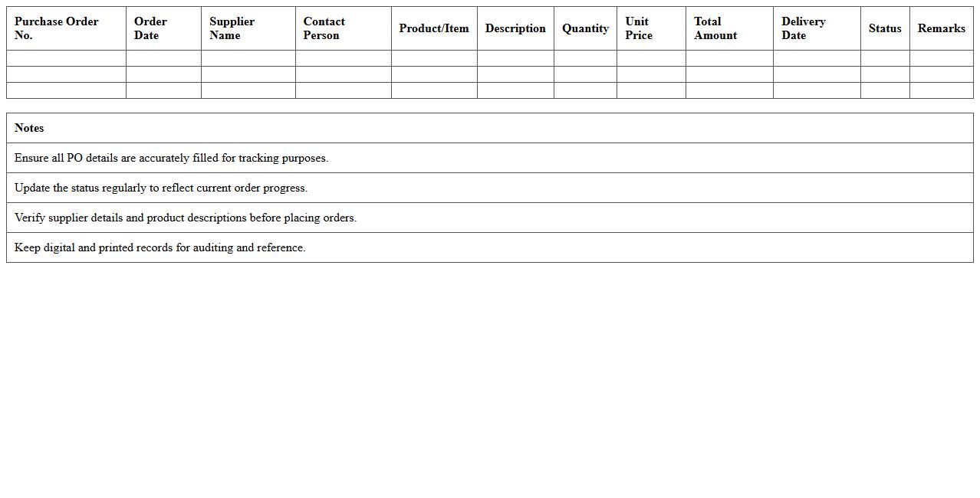This screenshot has height=498, width=980.
Task: Click the empty Quantity cell in row two
Action: [585, 74]
